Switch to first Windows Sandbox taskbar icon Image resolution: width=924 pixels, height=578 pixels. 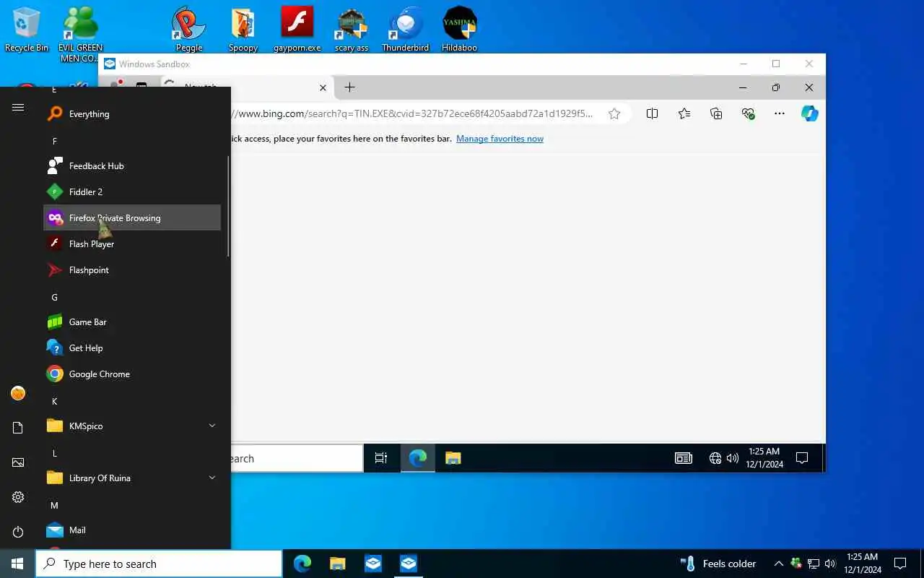(x=373, y=564)
